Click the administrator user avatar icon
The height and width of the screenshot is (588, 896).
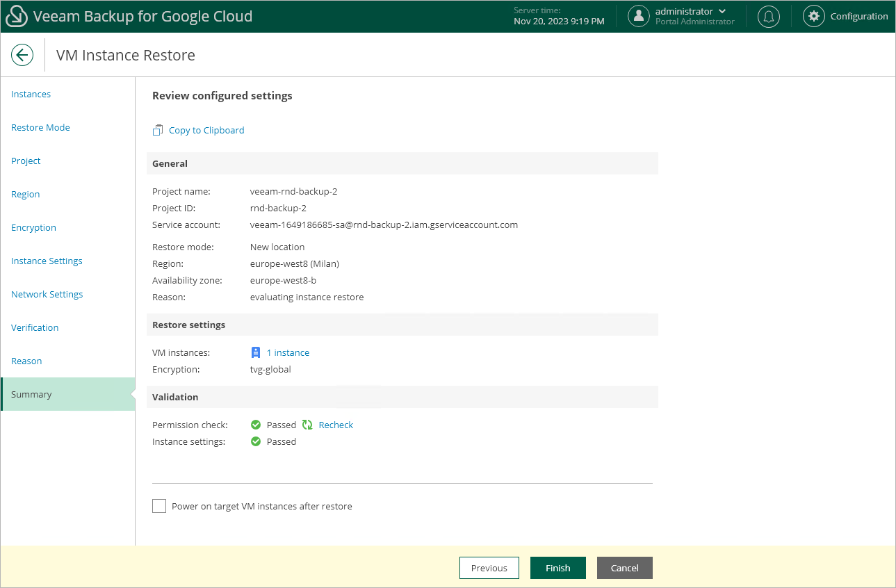(x=638, y=17)
